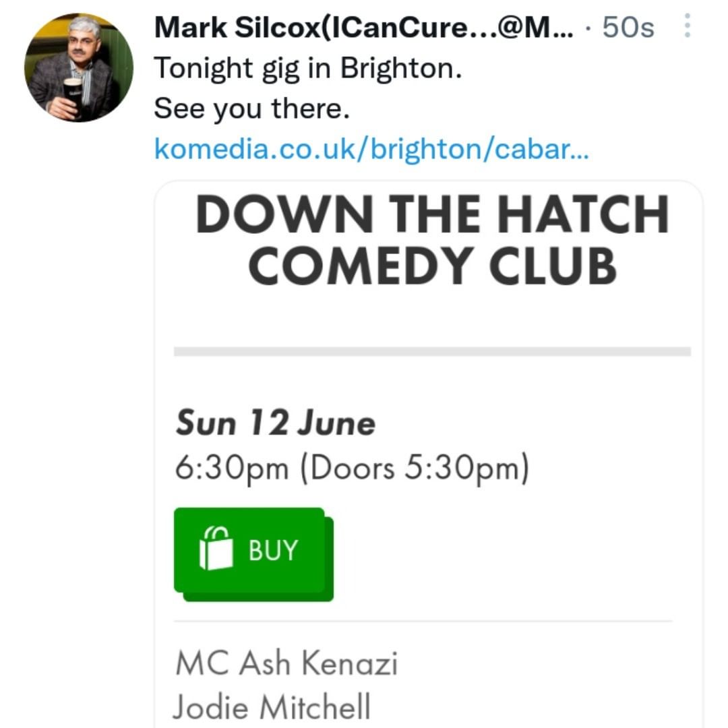Open the tweet's three-dot more options menu
Image resolution: width=728 pixels, height=728 pixels.
687,27
